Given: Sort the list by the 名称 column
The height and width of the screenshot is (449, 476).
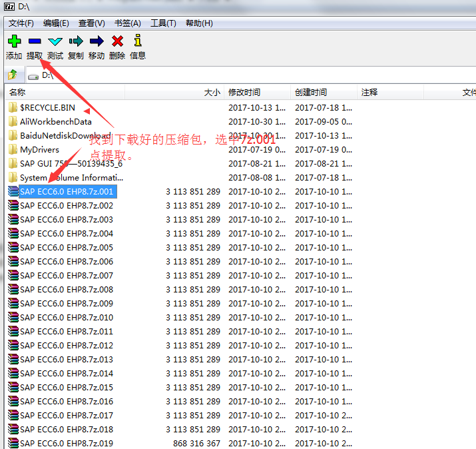Looking at the screenshot, I should click(65, 92).
